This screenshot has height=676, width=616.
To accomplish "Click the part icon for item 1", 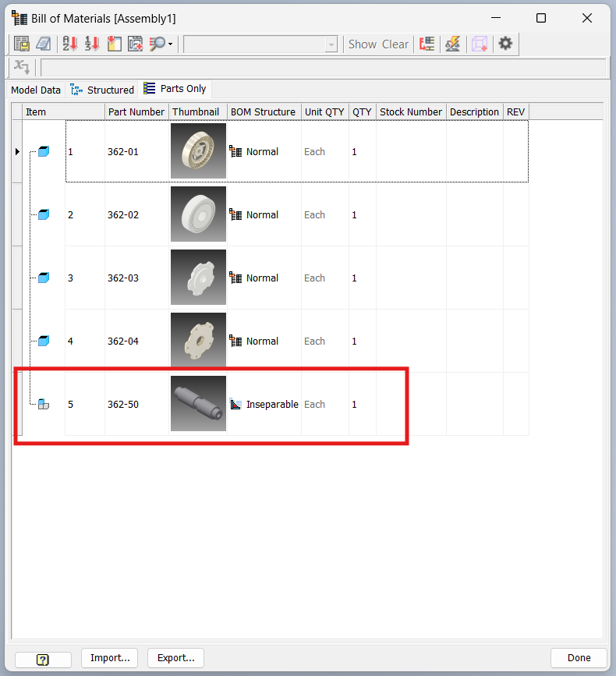I will coord(44,151).
